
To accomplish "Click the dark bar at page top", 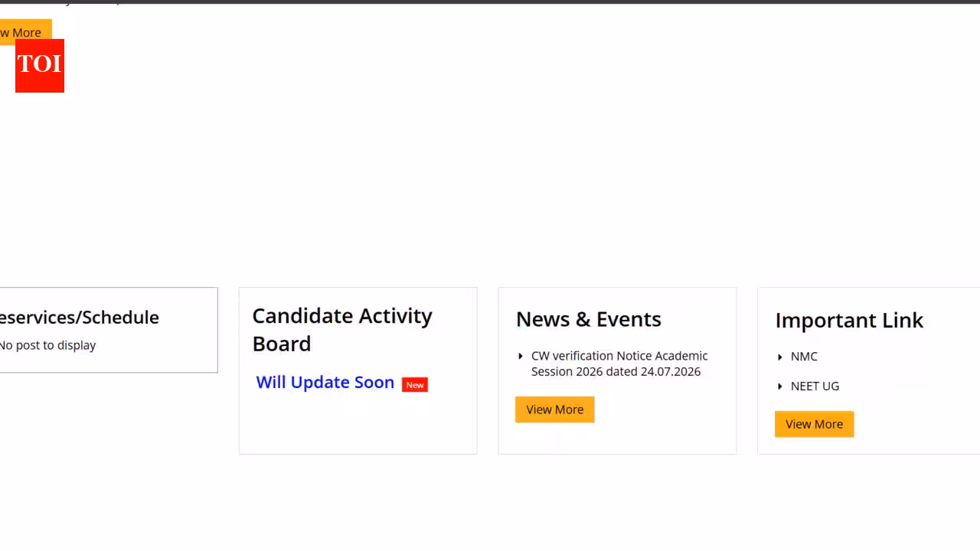I will (x=490, y=2).
